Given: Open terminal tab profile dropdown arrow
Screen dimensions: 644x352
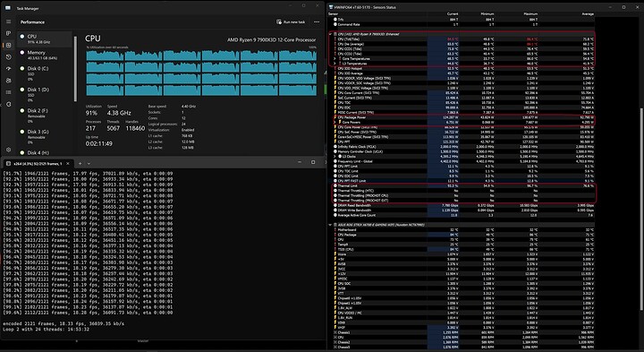Looking at the screenshot, I should pos(89,164).
